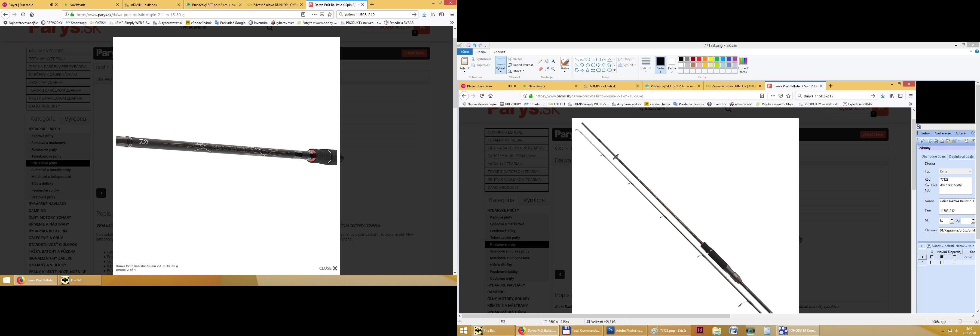Image resolution: width=980 pixels, height=336 pixels.
Task: Open Prekladač Google bookmark in left Firefox
Action: 230,23
